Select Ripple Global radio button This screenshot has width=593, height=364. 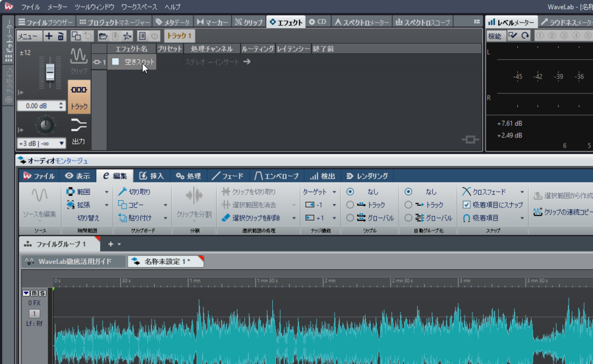pyautogui.click(x=351, y=218)
